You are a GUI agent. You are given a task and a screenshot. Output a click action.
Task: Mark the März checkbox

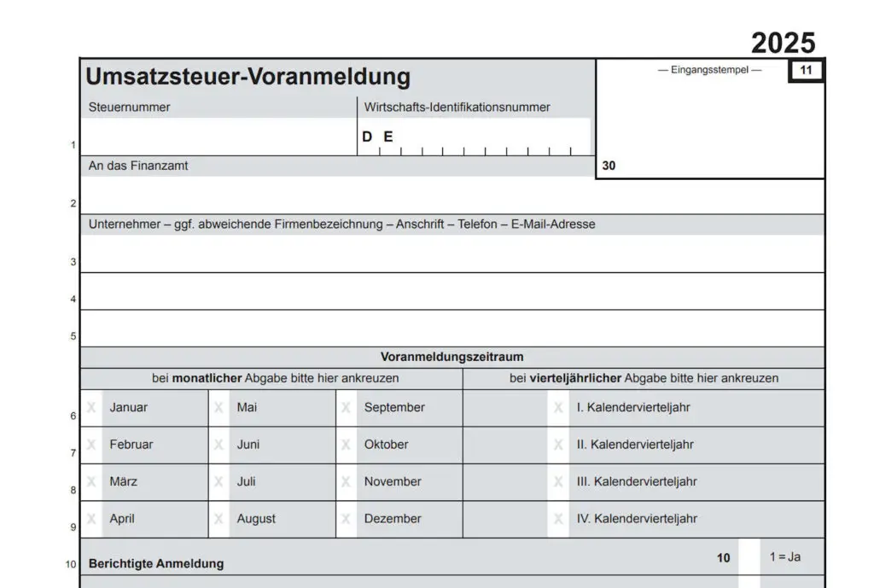coord(91,482)
